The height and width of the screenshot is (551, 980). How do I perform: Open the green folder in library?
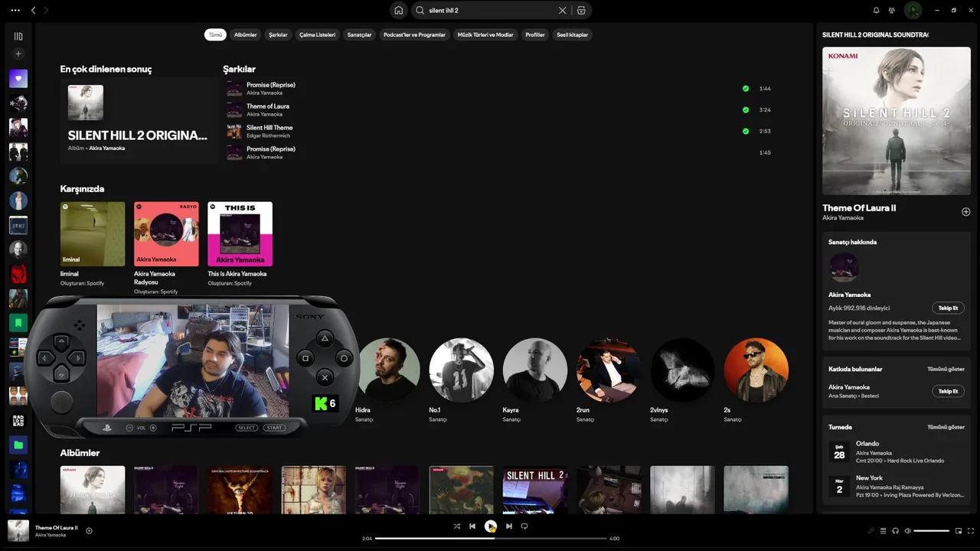pyautogui.click(x=18, y=445)
